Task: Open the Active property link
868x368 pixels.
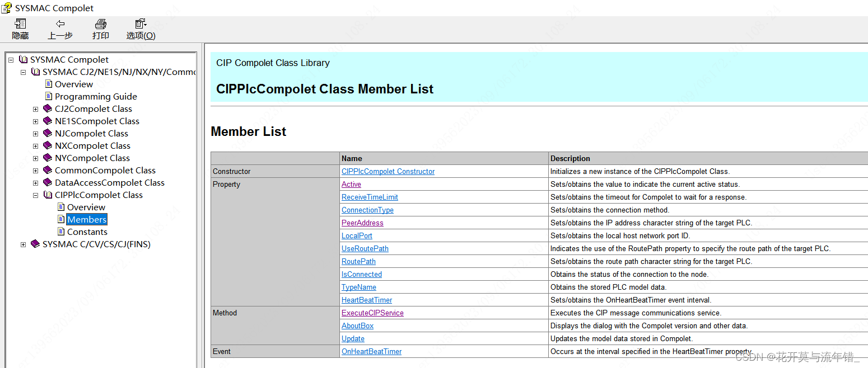Action: point(351,184)
